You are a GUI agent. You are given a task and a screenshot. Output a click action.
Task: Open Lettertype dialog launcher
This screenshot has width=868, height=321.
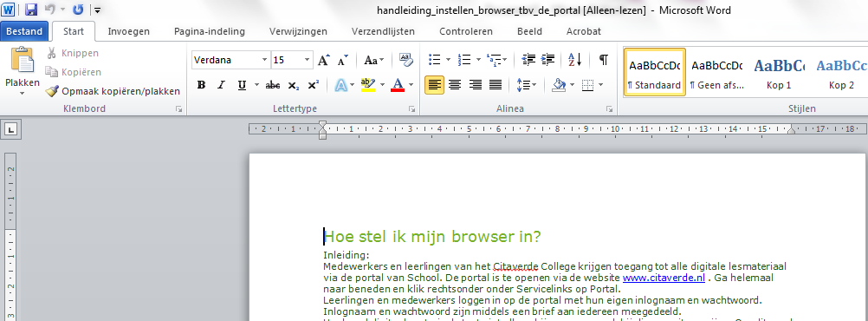tap(411, 109)
